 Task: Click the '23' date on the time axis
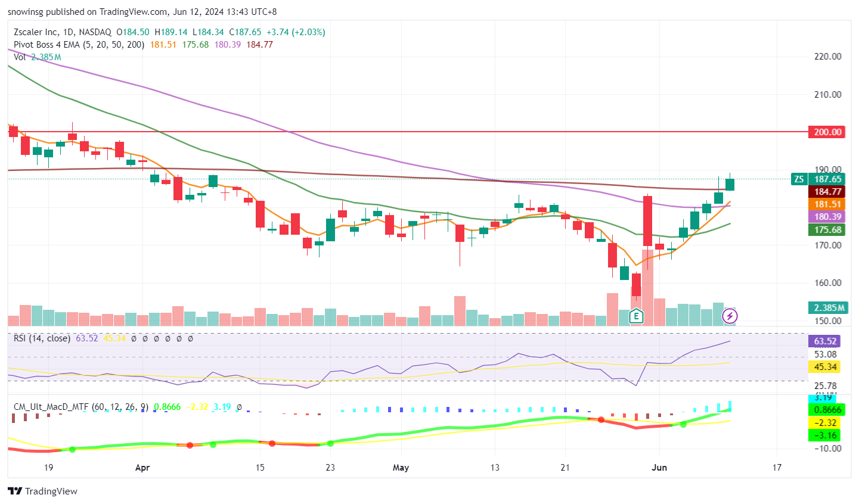[x=330, y=468]
